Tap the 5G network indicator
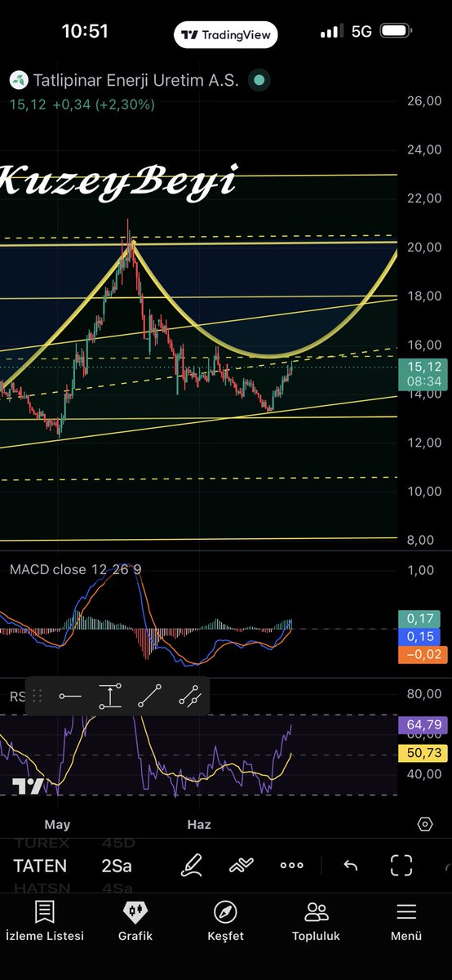The height and width of the screenshot is (980, 452). tap(361, 31)
